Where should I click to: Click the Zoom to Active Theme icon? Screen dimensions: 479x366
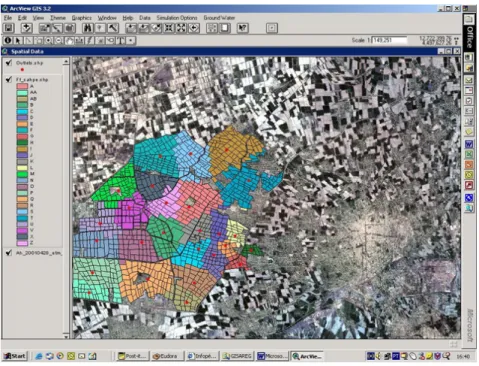point(143,28)
